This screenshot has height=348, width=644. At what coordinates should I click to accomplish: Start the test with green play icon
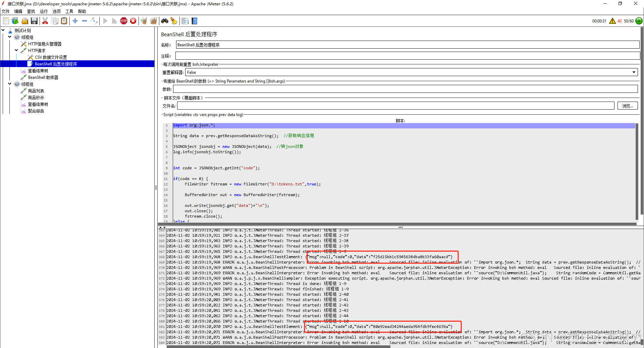pyautogui.click(x=105, y=21)
